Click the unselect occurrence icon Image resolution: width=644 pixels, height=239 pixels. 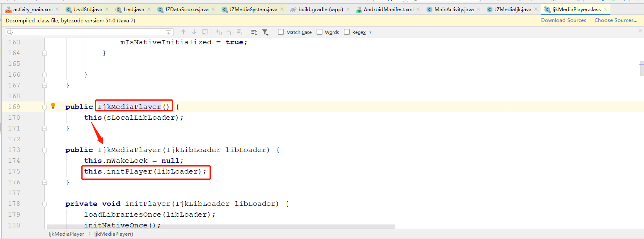tap(229, 32)
